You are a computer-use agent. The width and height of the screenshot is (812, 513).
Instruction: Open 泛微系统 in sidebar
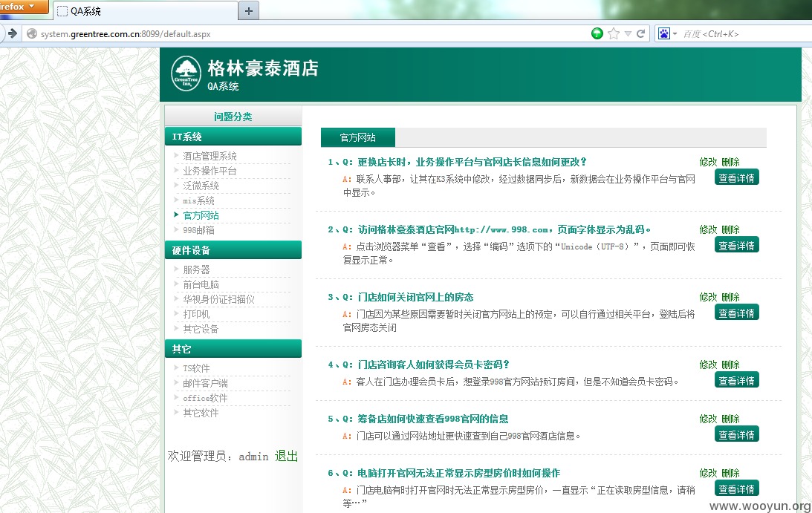pos(201,186)
